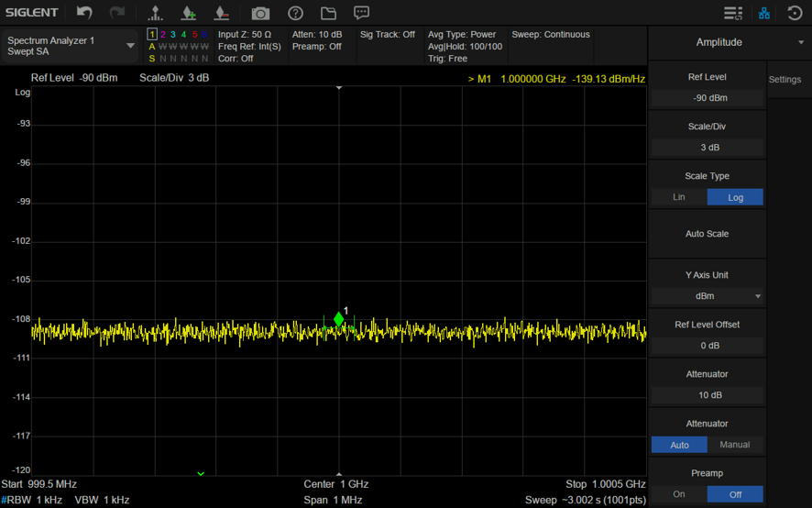812x508 pixels.
Task: Click the preset reset icon
Action: tap(795, 13)
